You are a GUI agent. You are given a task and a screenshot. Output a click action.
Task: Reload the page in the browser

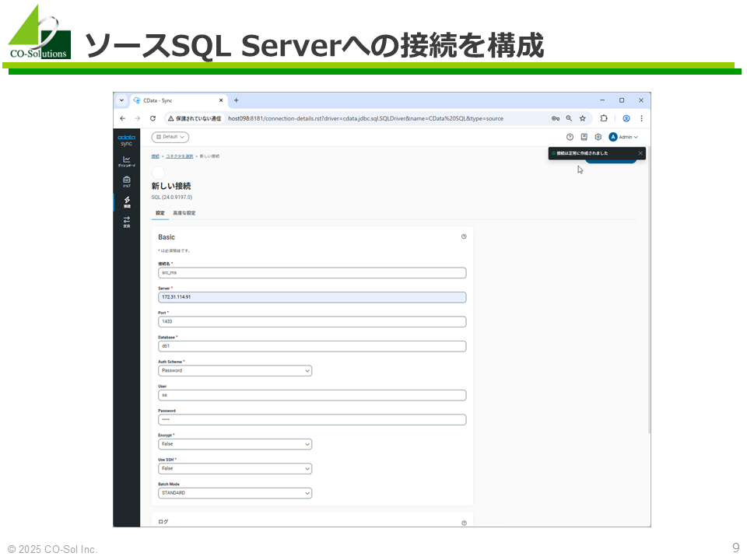click(x=153, y=118)
